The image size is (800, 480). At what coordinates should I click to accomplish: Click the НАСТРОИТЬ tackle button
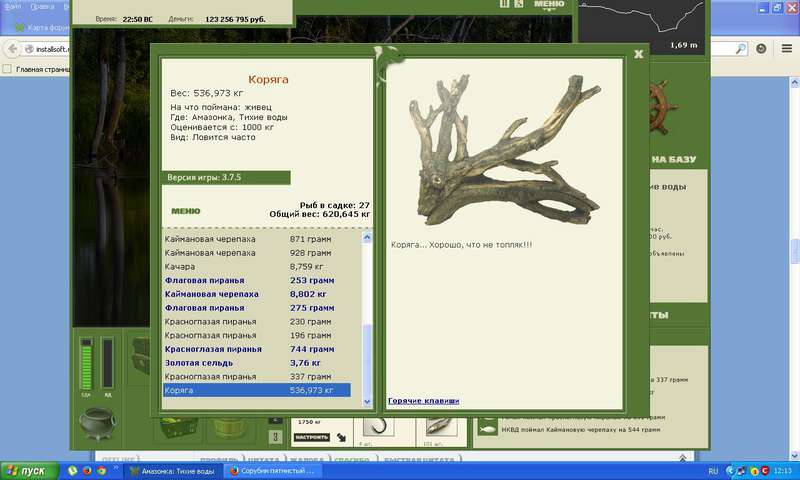(312, 437)
